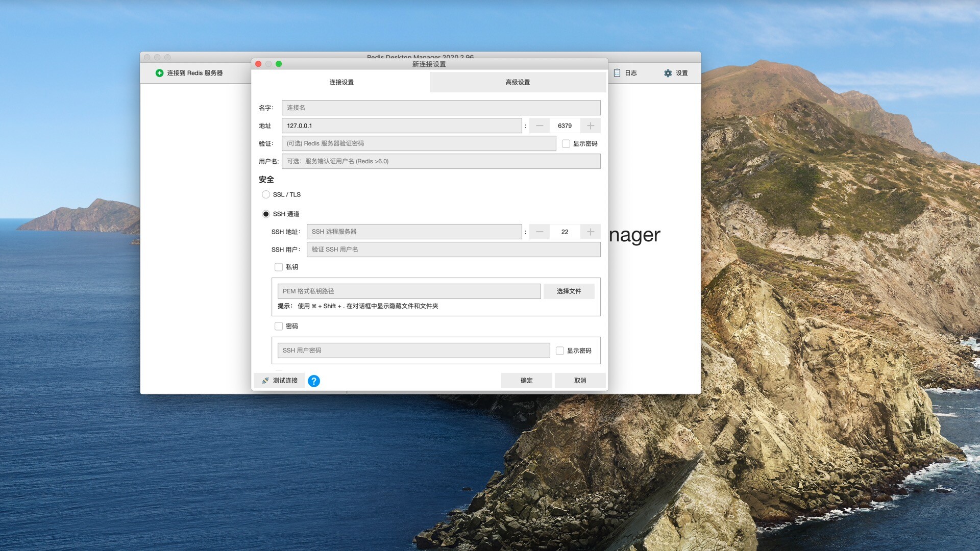This screenshot has width=980, height=551.
Task: Switch to the 连接设置 tab
Action: coord(341,82)
